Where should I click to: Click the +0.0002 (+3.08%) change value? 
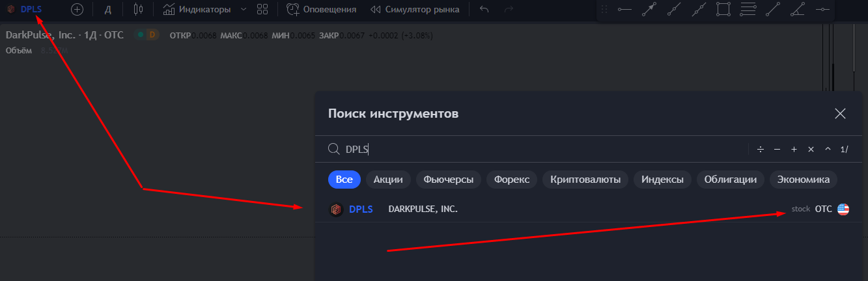(x=400, y=35)
